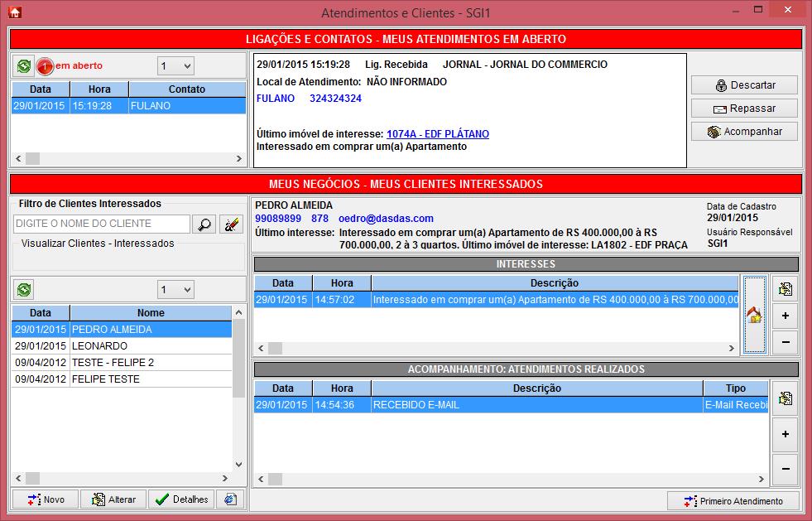Edit the acompanhamento entry using notes icon
This screenshot has width=812, height=521.
click(785, 399)
